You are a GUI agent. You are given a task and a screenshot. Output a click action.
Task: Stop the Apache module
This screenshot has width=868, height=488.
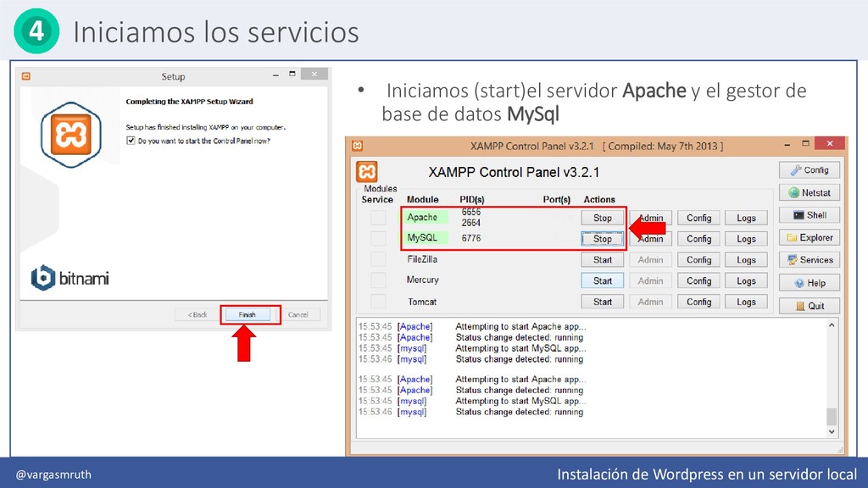click(603, 218)
